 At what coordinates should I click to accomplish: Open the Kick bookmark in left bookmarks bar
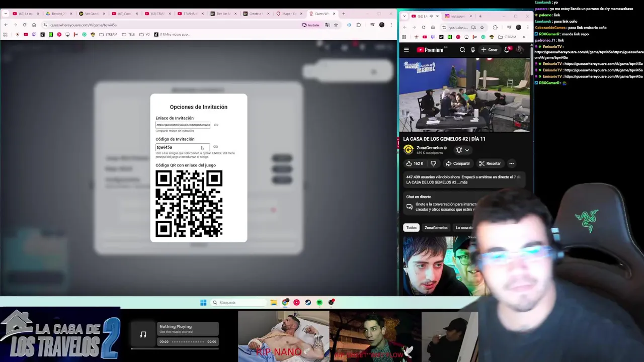[51, 34]
